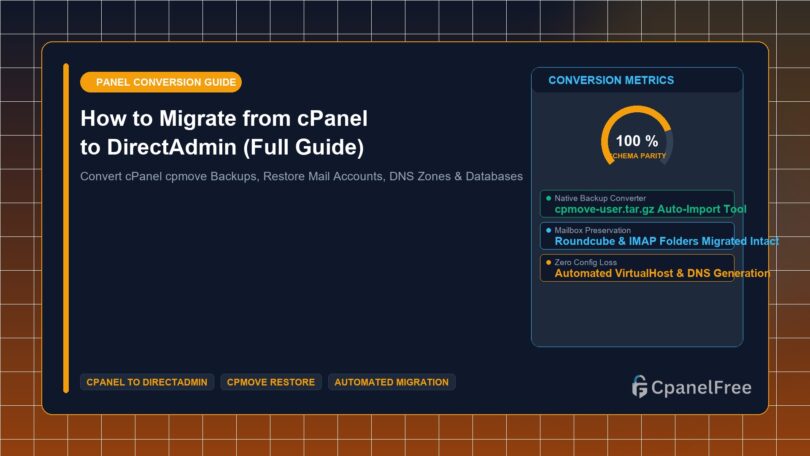Click the Mailbox Preservation card
The width and height of the screenshot is (810, 456).
tap(637, 235)
